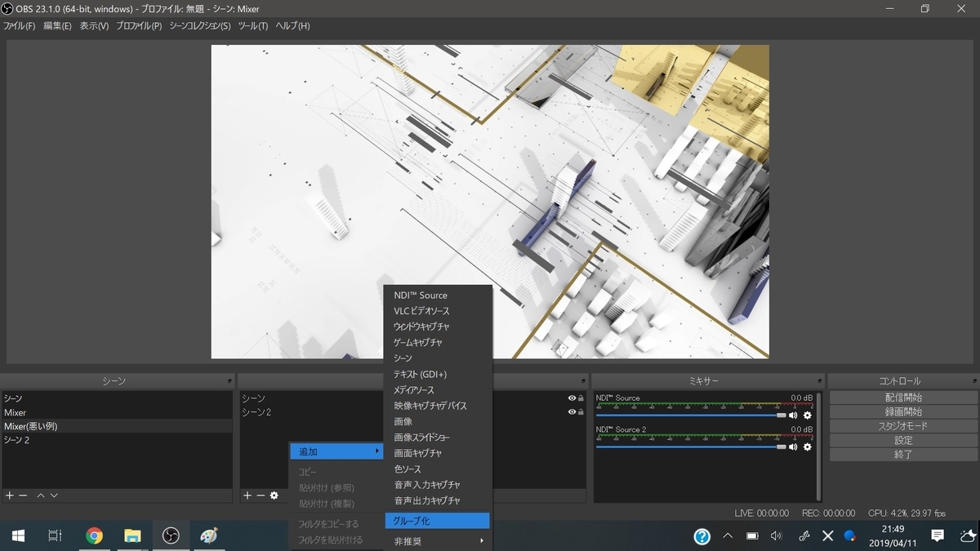Remove selected scene with minus icon
Viewport: 980px width, 551px height.
pyautogui.click(x=24, y=495)
